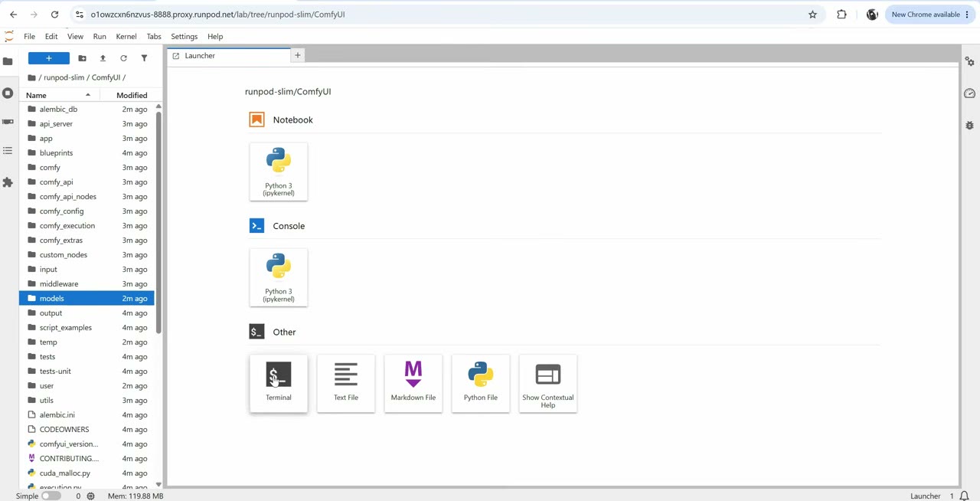Click the notification bell in status bar
The width and height of the screenshot is (980, 501).
965,496
